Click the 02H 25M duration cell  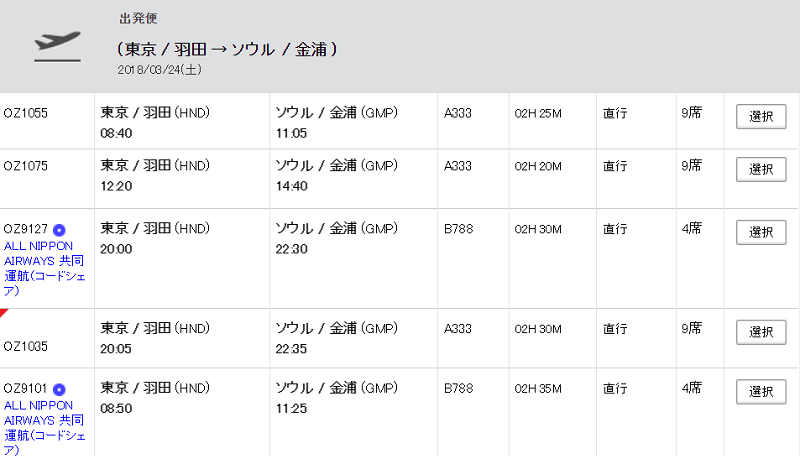(538, 114)
